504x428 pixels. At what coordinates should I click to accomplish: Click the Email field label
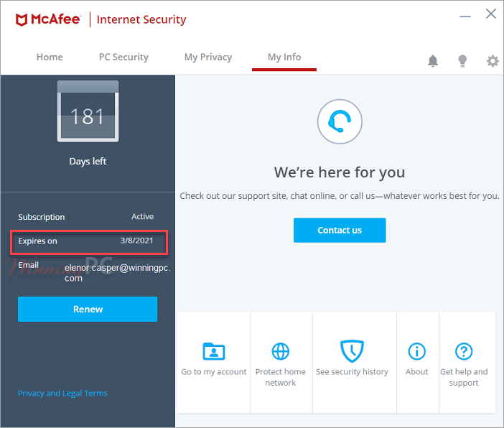(x=28, y=265)
